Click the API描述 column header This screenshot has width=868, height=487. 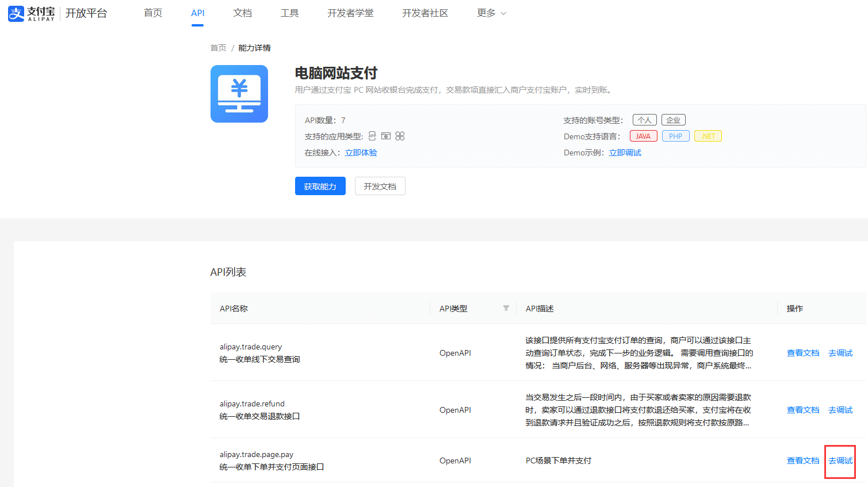pyautogui.click(x=540, y=309)
